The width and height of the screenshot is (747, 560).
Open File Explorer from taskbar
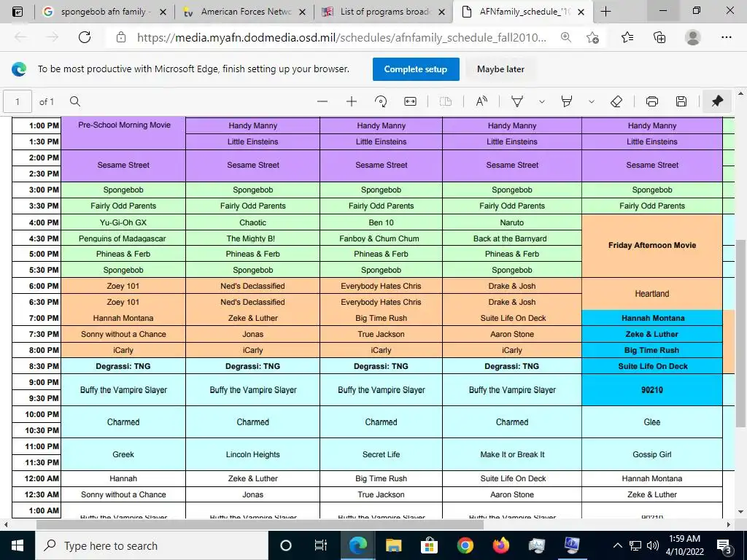393,545
